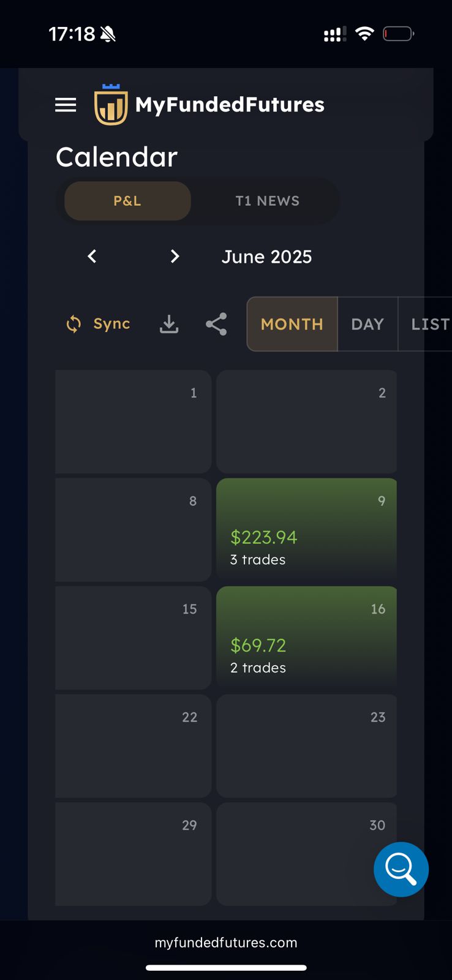Select the MONTH view tab
Screen dimensions: 452x980
coord(292,324)
